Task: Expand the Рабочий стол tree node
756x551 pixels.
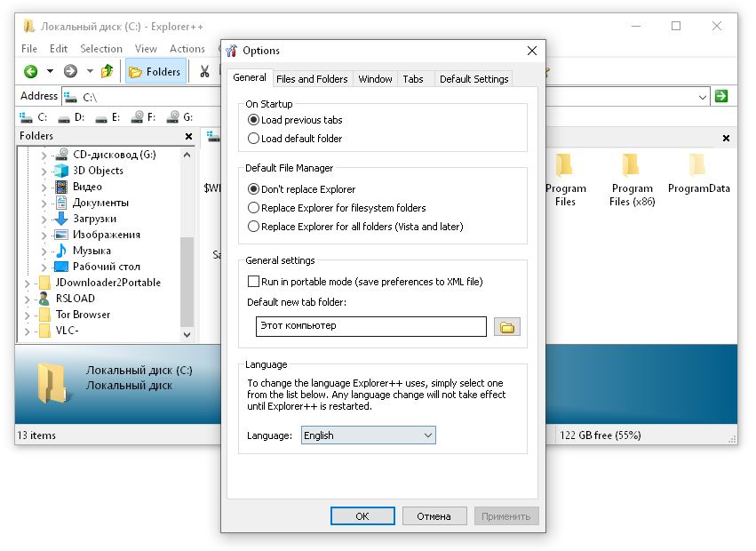Action: (44, 267)
